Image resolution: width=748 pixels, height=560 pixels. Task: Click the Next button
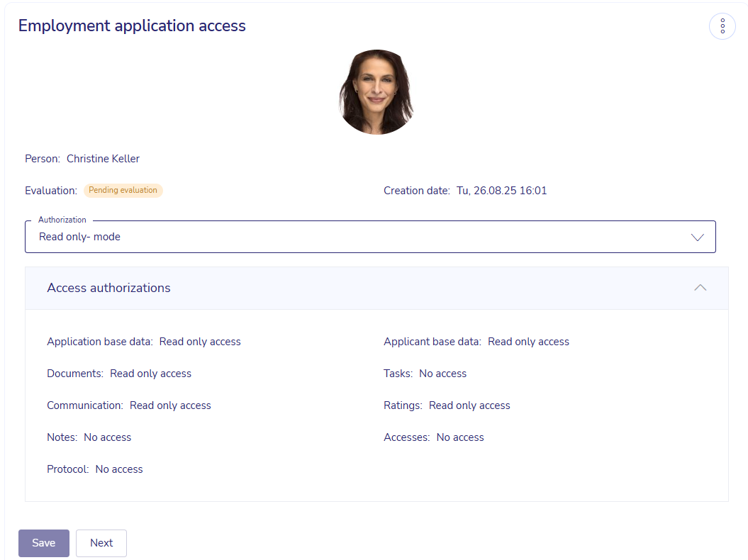(101, 543)
